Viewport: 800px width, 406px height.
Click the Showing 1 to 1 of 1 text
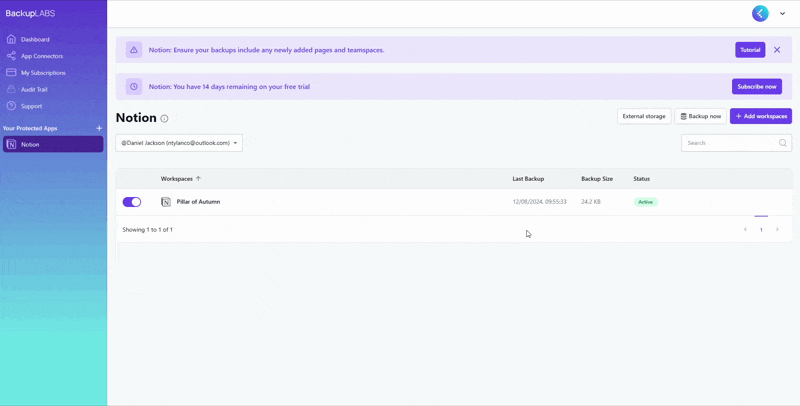[x=147, y=230]
